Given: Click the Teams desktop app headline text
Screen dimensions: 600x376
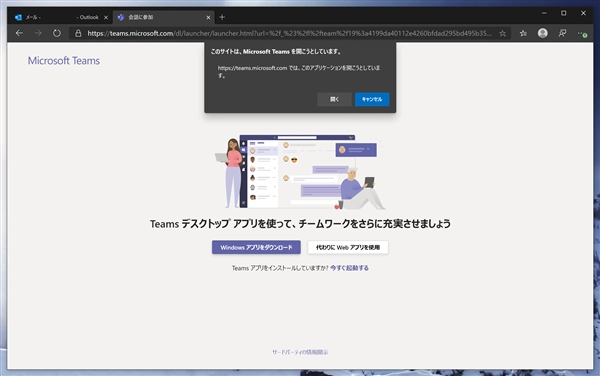Looking at the screenshot, I should click(300, 224).
